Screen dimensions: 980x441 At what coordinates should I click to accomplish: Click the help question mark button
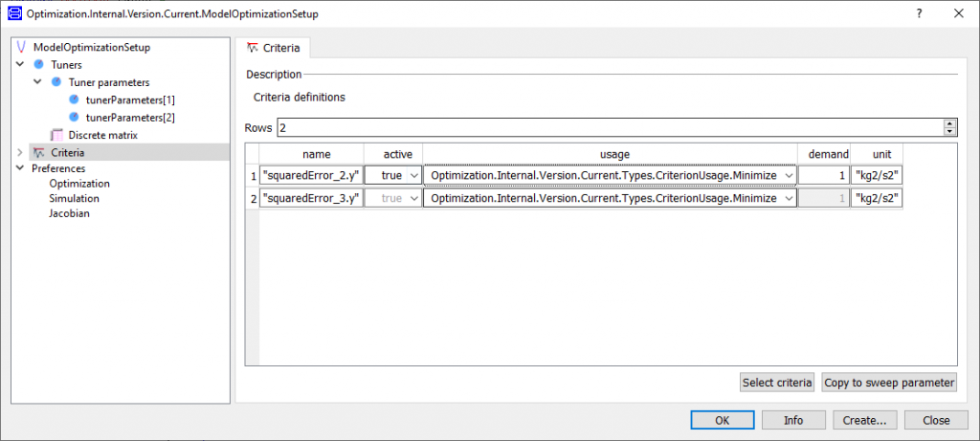click(920, 13)
